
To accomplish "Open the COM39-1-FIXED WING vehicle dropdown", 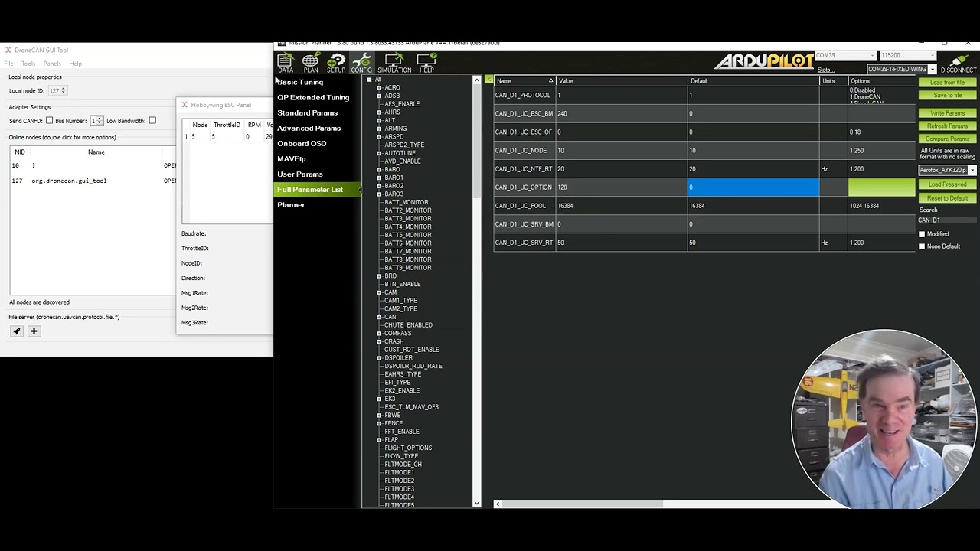I will coord(902,70).
